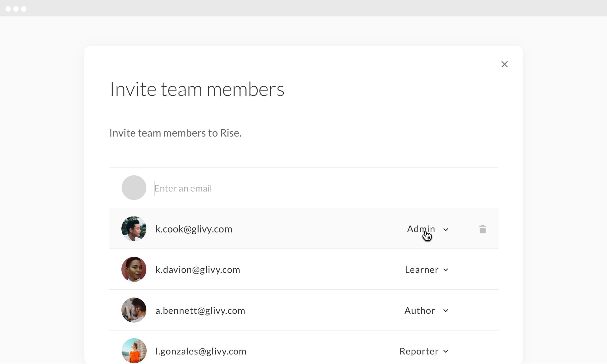Select the a.bennett@glivy.com email text
Screen dimensions: 607x364
click(x=200, y=310)
